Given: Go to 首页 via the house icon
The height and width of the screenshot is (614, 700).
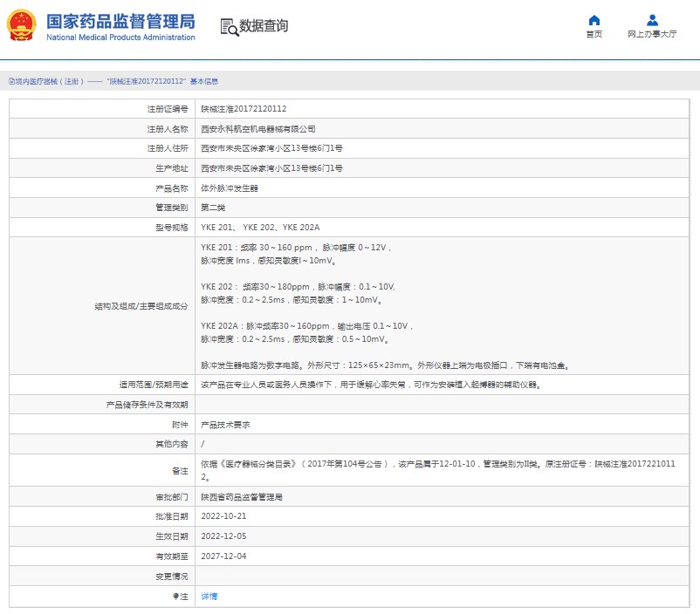Looking at the screenshot, I should click(x=594, y=20).
